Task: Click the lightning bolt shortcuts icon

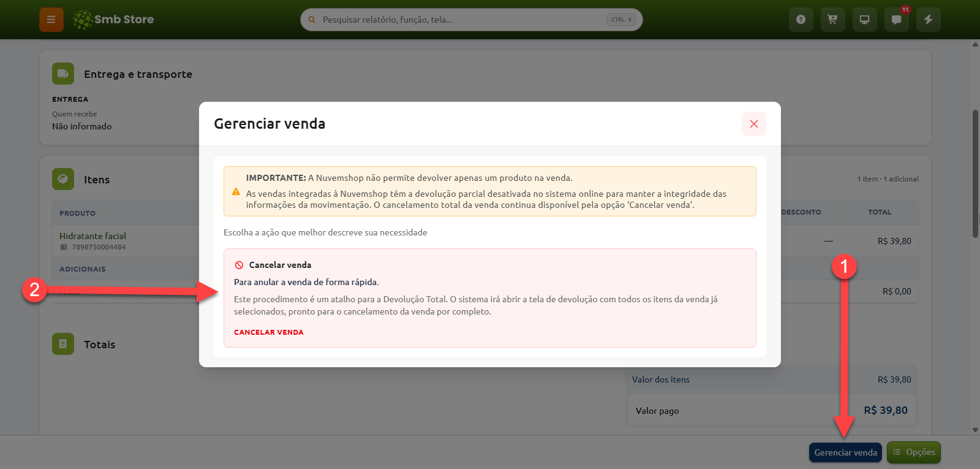Action: point(928,20)
